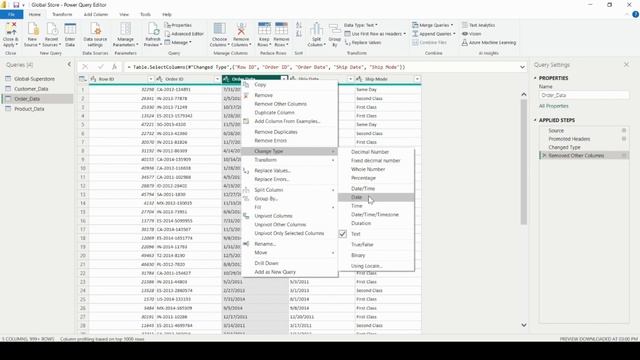Select Duplicate Column in context menu
640x360 pixels.
(x=274, y=112)
